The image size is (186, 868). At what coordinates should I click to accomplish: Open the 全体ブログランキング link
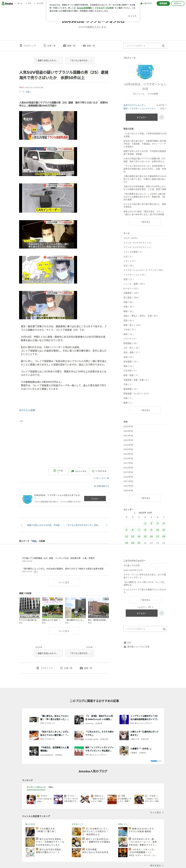pyautogui.click(x=134, y=105)
